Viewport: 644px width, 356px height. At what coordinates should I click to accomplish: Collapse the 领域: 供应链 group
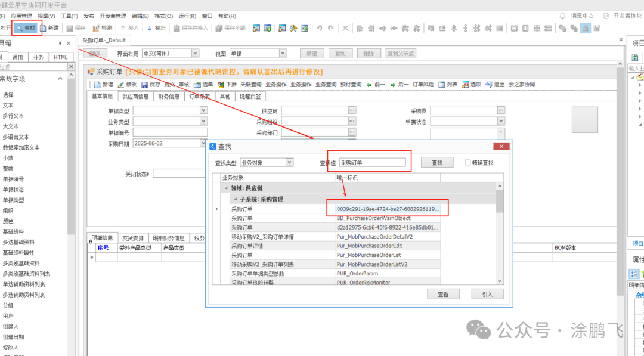click(227, 188)
